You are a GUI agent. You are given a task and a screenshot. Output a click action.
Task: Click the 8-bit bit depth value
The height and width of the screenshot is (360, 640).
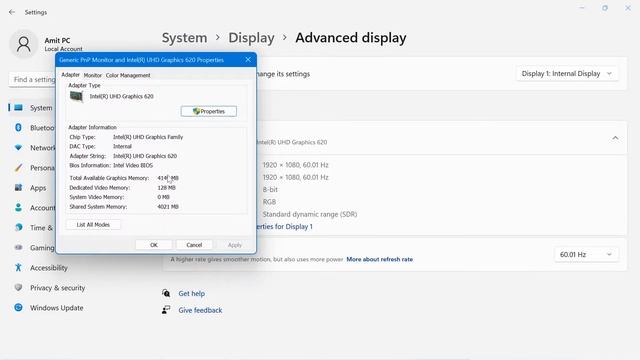(270, 190)
